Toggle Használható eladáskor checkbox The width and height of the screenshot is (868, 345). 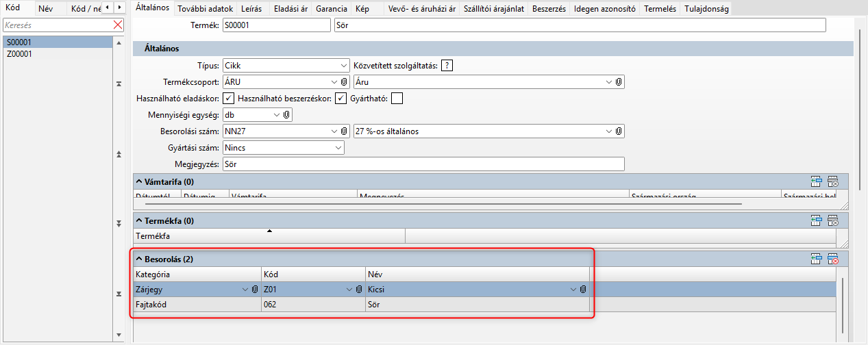230,98
